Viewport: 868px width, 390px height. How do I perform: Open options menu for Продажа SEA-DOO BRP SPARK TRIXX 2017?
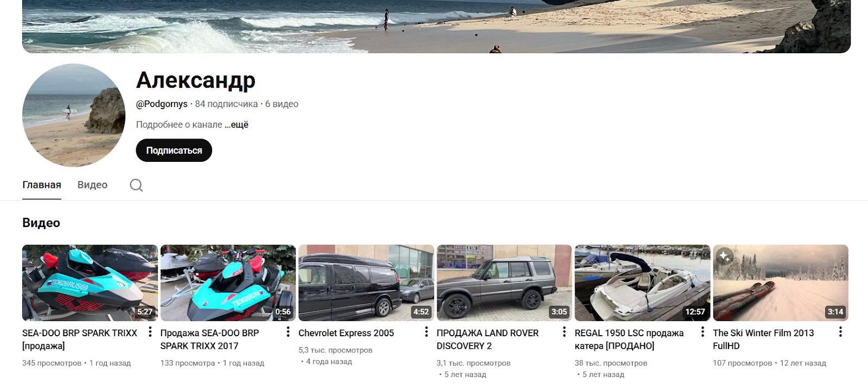288,332
